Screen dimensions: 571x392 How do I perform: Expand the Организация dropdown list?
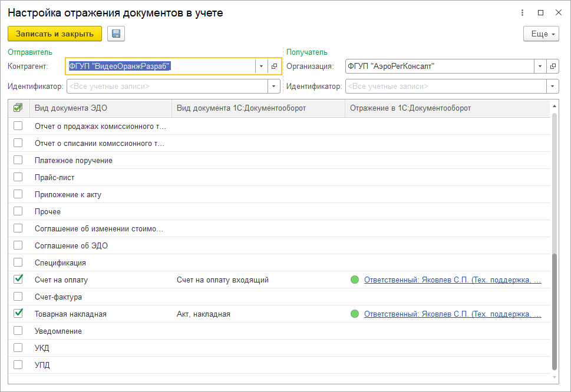pos(540,67)
